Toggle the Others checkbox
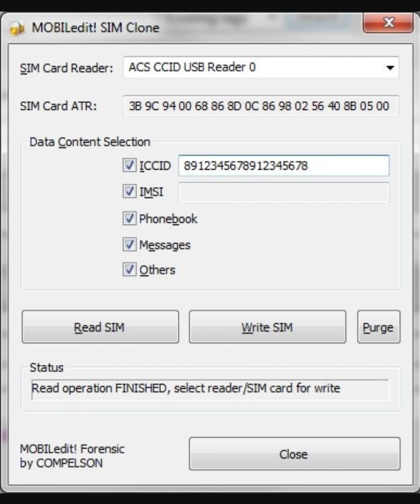This screenshot has height=504, width=420. (129, 270)
